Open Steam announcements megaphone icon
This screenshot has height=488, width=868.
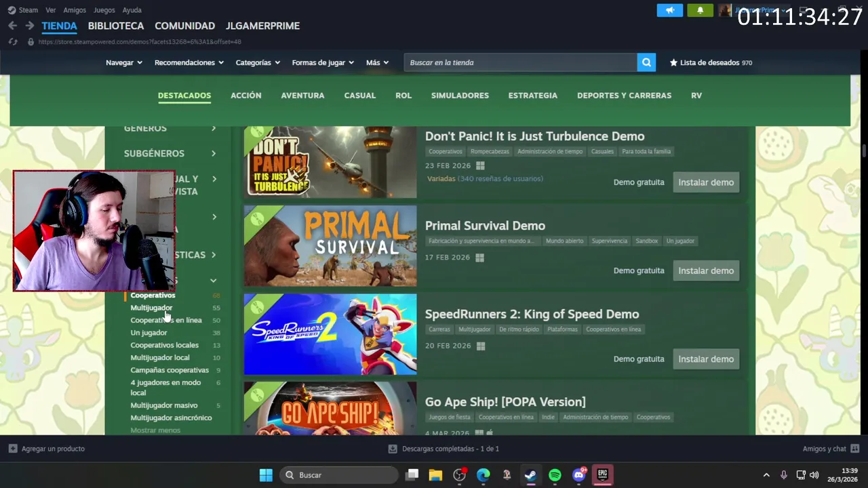point(669,10)
